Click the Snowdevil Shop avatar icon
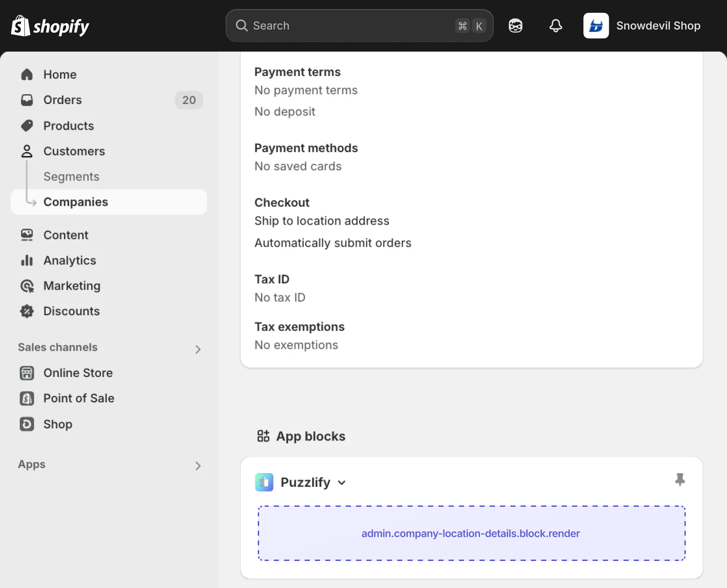This screenshot has height=588, width=727. coord(596,26)
